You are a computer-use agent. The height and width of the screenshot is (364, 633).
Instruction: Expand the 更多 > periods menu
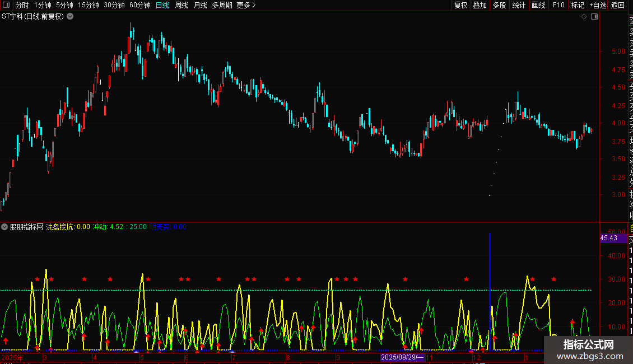click(x=246, y=5)
